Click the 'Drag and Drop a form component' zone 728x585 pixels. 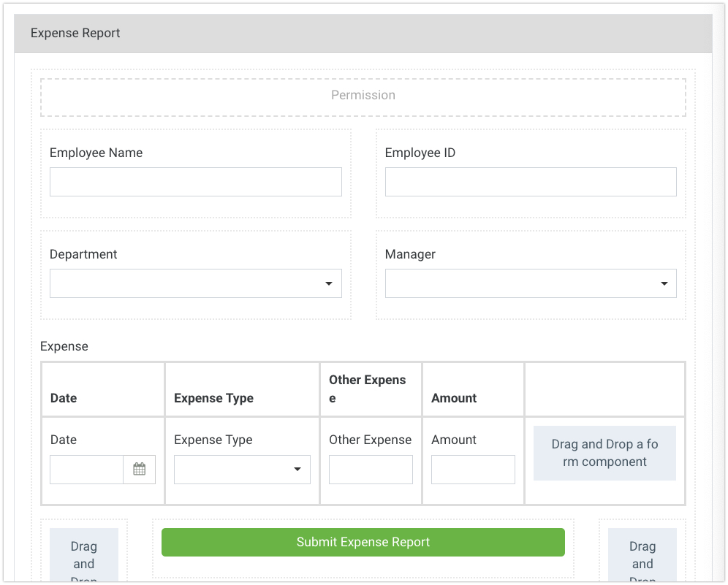[604, 454]
